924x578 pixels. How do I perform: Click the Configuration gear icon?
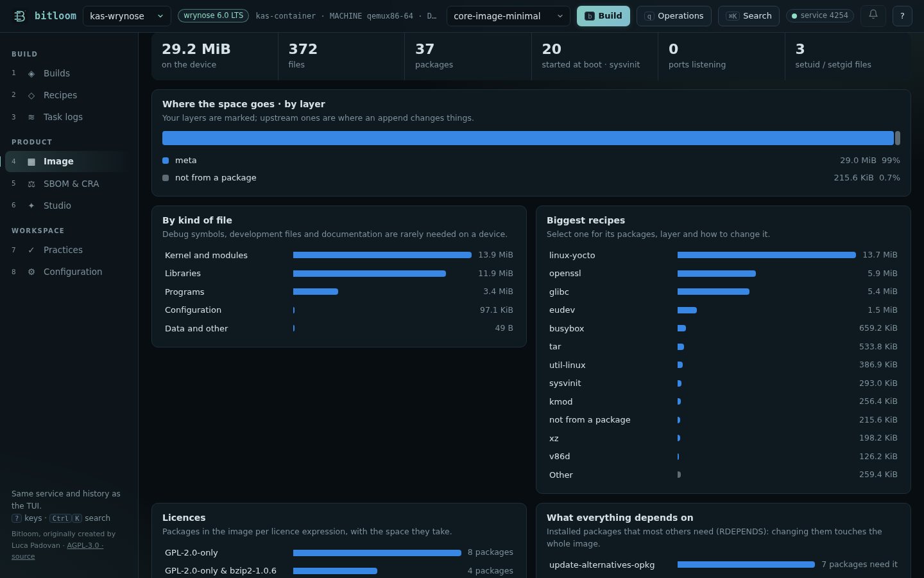(x=31, y=272)
